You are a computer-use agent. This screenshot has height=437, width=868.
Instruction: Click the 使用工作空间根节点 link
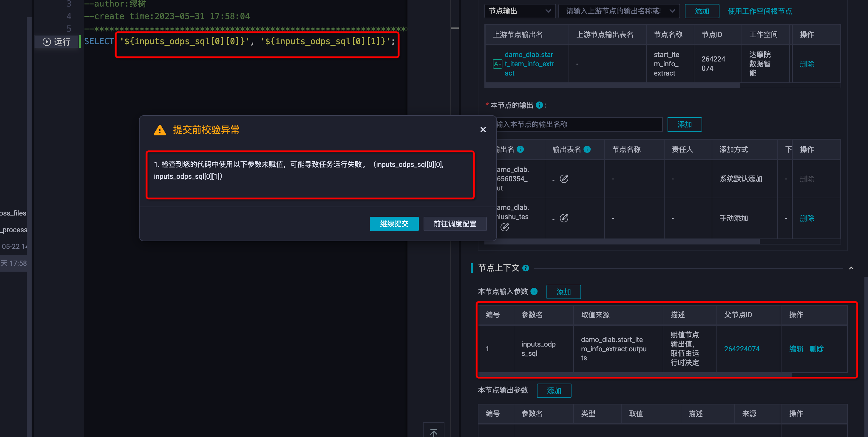pos(759,11)
